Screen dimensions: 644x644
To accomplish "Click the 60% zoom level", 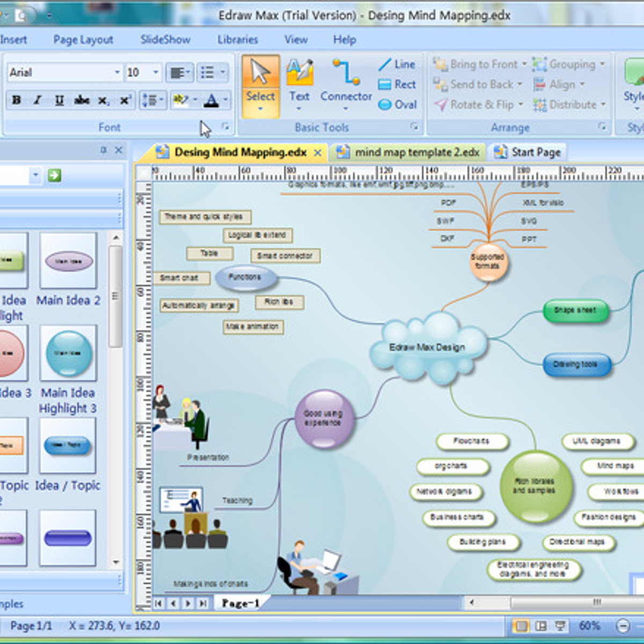I will pyautogui.click(x=589, y=626).
